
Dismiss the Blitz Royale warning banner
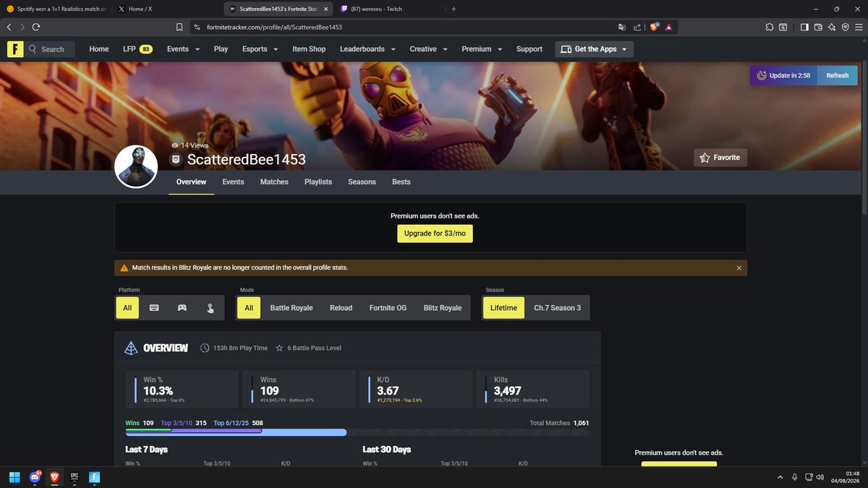pyautogui.click(x=739, y=267)
